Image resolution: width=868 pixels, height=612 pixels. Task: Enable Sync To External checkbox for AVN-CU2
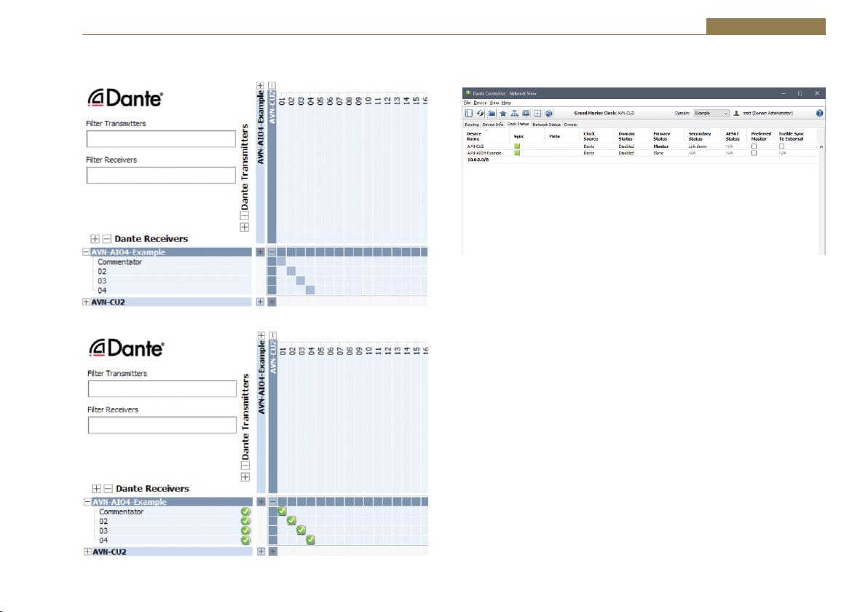pos(781,146)
